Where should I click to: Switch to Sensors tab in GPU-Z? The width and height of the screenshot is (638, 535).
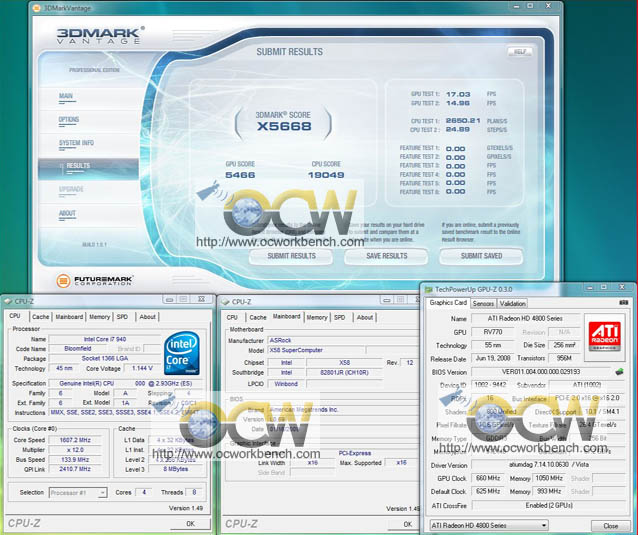[x=483, y=304]
